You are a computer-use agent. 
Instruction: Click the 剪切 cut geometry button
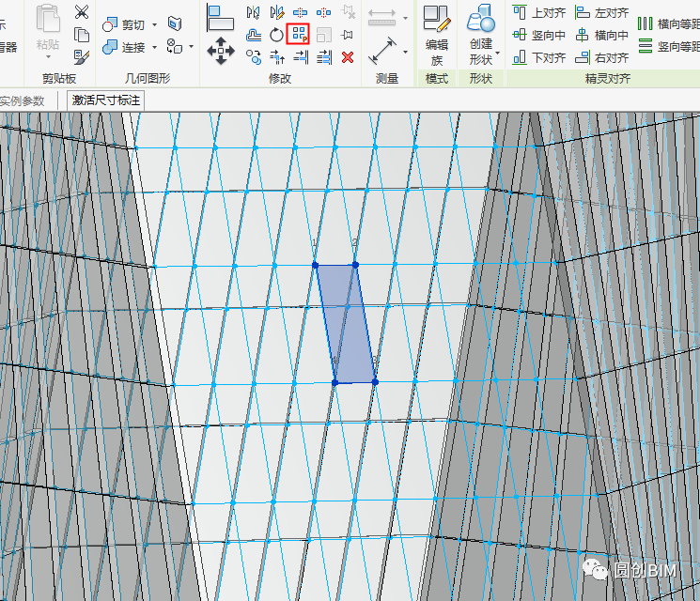tap(124, 24)
